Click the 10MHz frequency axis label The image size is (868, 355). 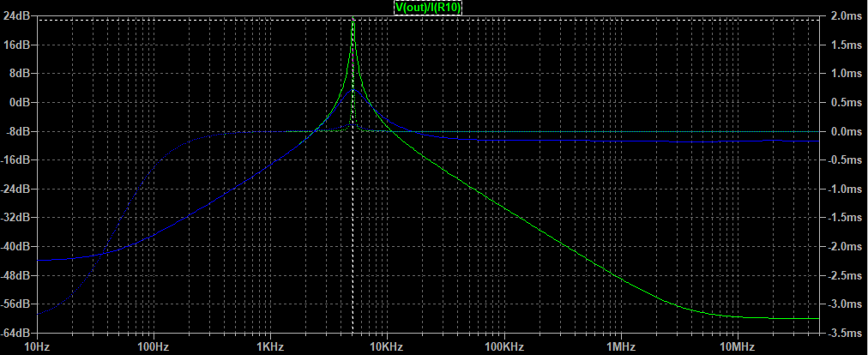pos(738,347)
